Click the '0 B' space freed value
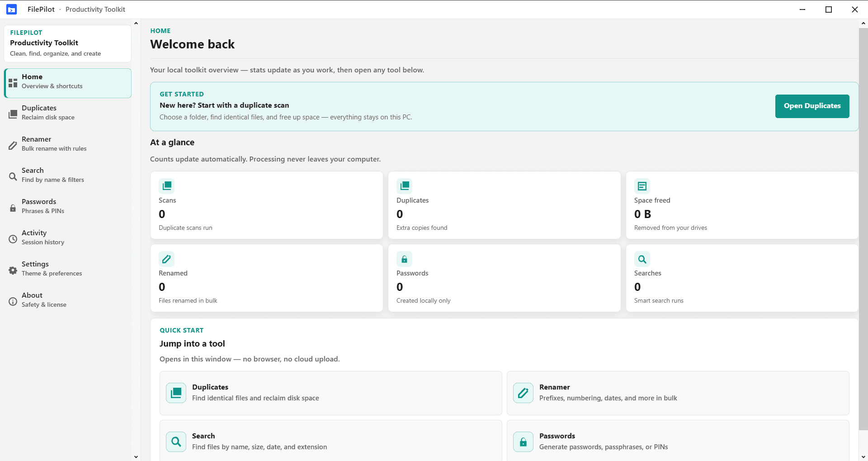 point(642,214)
